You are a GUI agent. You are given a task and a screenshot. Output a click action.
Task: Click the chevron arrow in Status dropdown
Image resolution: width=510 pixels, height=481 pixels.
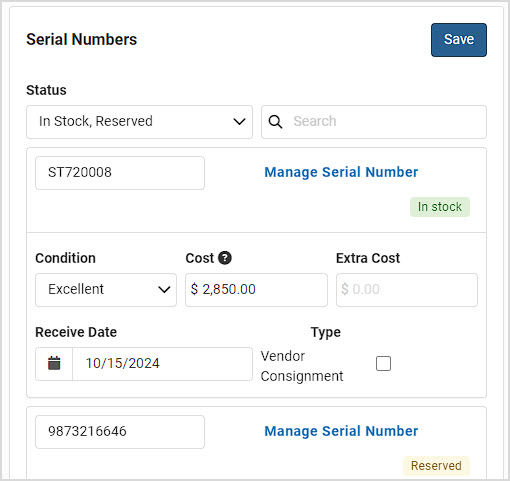pos(239,122)
